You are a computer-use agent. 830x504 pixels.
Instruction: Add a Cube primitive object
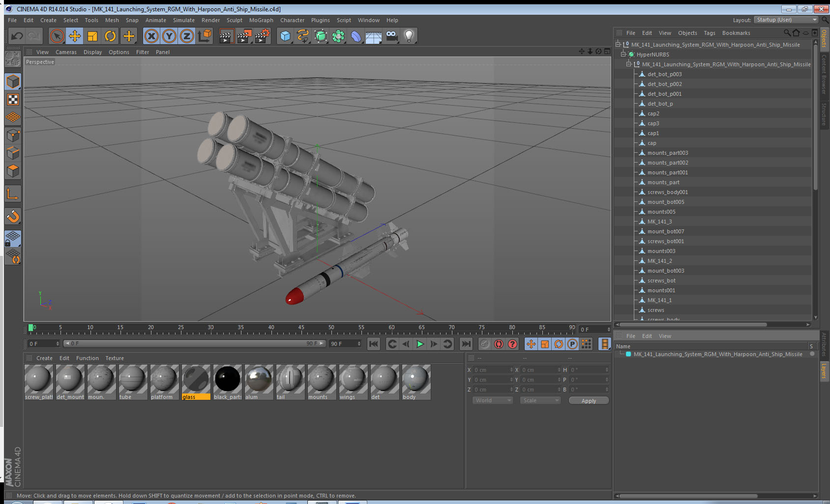[285, 36]
